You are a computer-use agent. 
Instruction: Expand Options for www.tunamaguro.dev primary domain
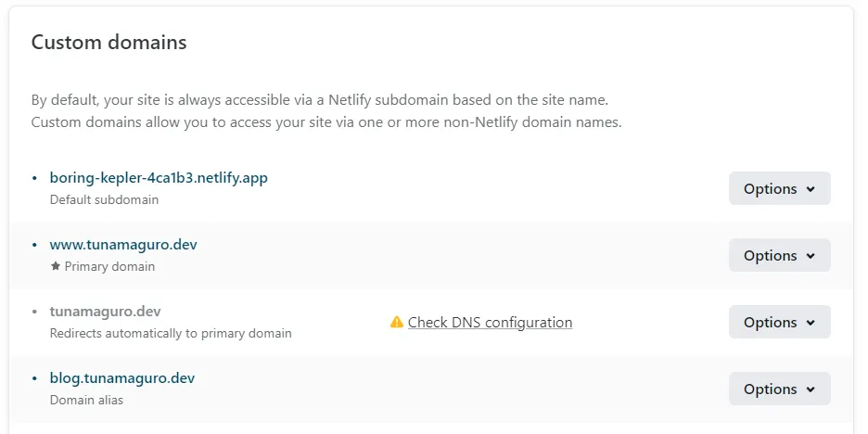(x=779, y=255)
